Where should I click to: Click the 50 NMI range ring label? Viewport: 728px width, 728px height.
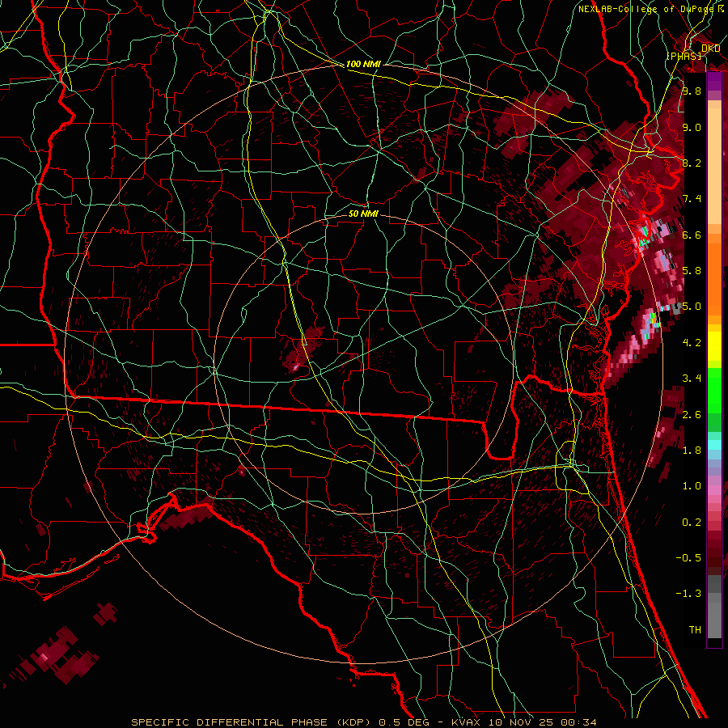363,214
